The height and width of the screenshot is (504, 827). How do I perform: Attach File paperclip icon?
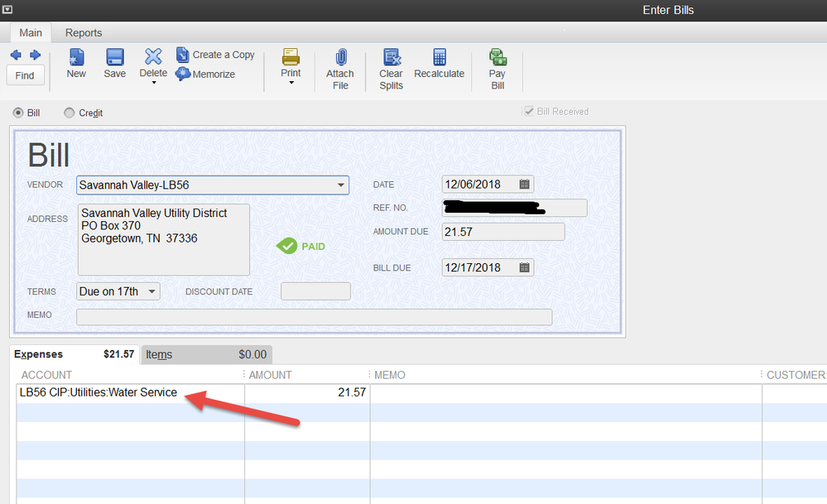[341, 57]
